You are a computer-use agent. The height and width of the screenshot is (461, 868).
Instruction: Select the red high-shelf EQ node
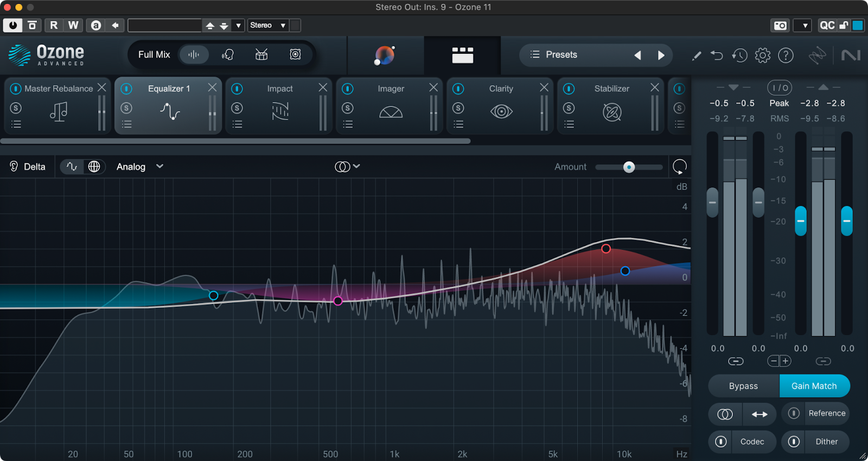(x=606, y=249)
